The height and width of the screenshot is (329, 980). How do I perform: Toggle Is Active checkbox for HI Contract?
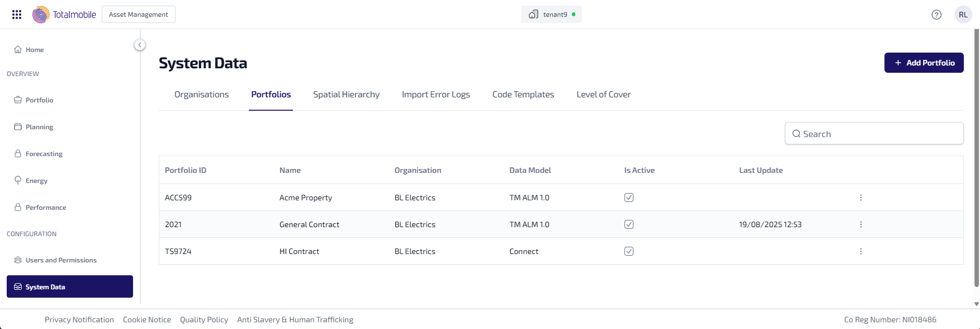click(629, 251)
